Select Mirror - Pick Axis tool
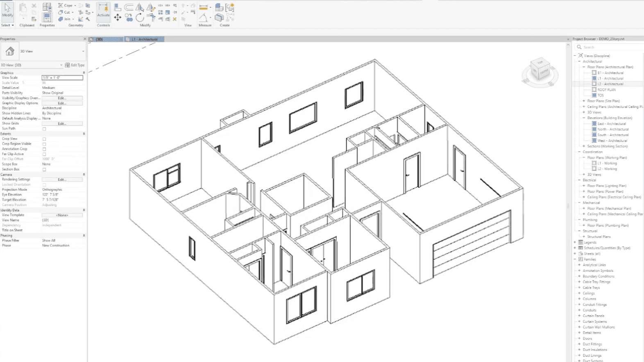This screenshot has width=644, height=362. point(140,7)
